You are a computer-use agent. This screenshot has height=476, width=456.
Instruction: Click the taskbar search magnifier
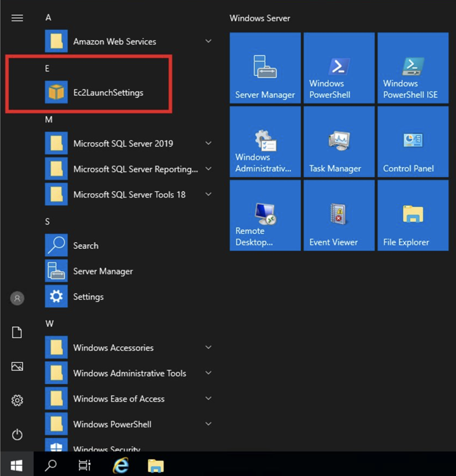[x=50, y=465]
